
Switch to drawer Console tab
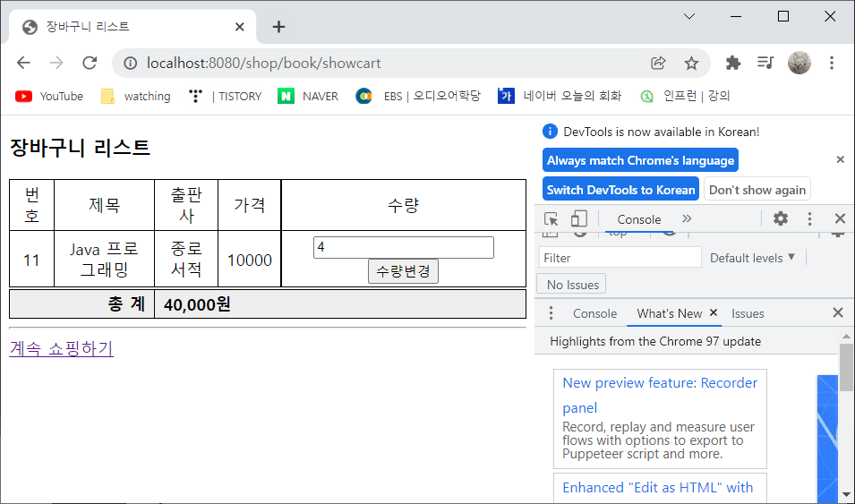(594, 313)
